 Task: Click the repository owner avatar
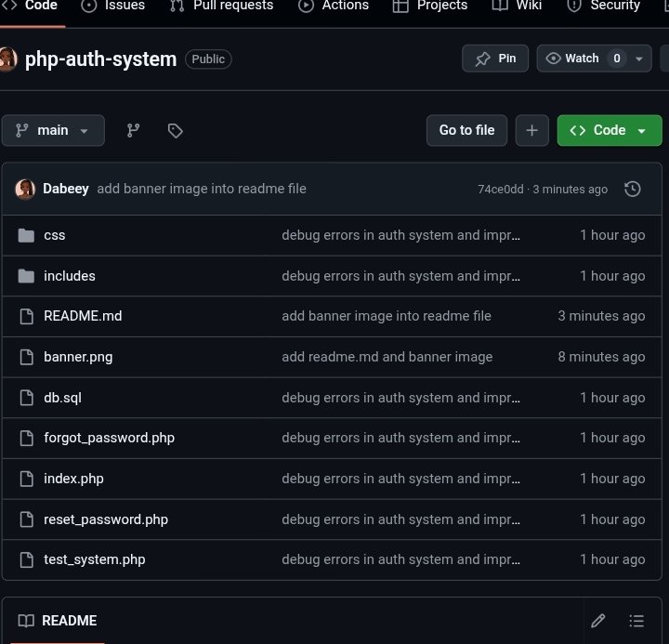[8, 59]
